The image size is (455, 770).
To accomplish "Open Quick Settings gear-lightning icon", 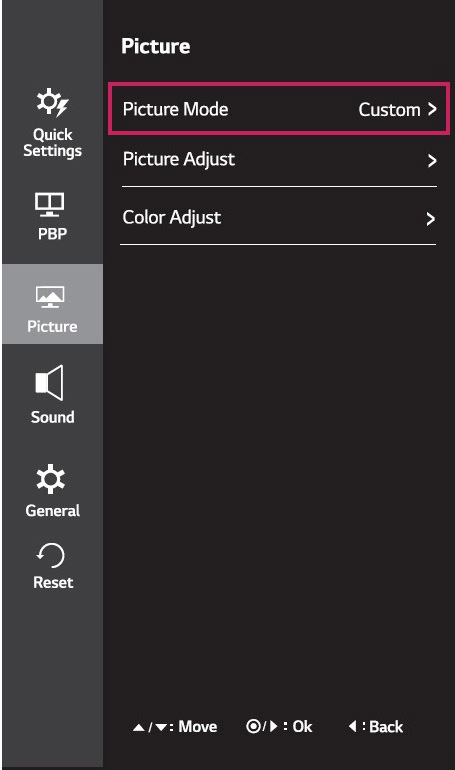I will point(53,103).
